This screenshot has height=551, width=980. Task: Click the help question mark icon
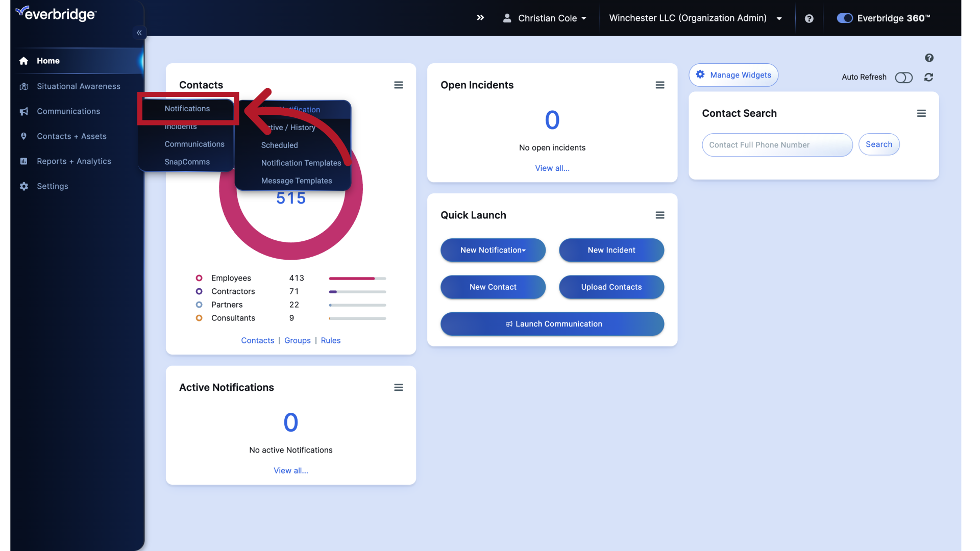click(x=809, y=18)
